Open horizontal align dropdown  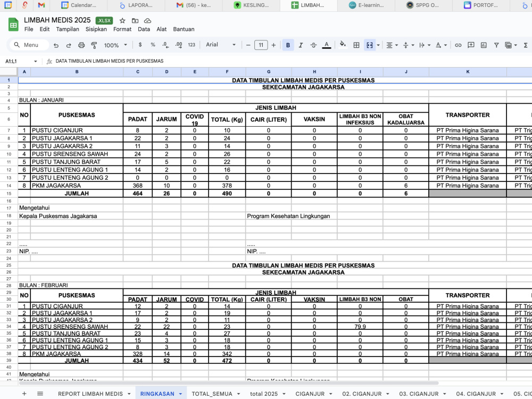coord(392,45)
